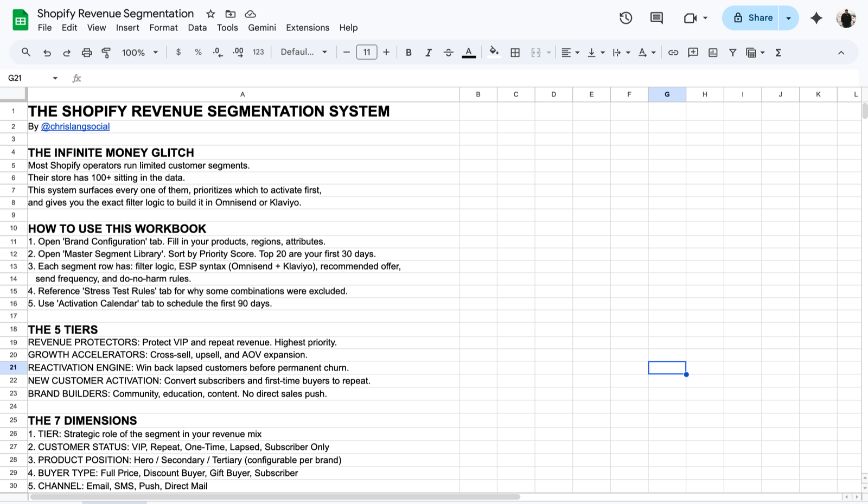Undo the last action
Screen dimensions: 868x504
(x=47, y=53)
